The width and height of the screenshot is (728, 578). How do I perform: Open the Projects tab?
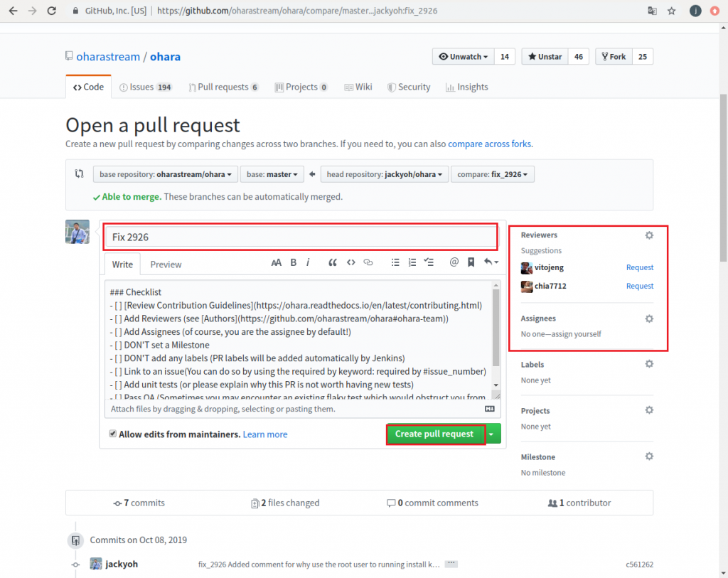click(x=301, y=87)
